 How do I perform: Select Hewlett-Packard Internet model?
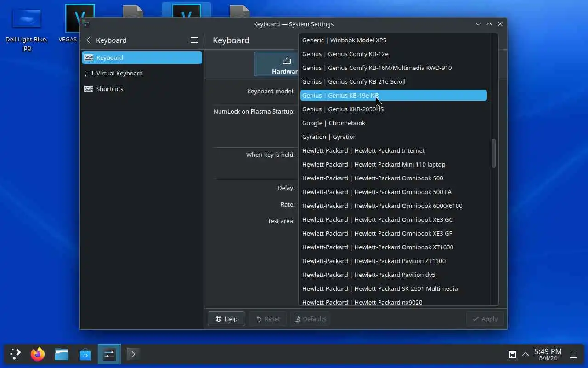[394, 150]
